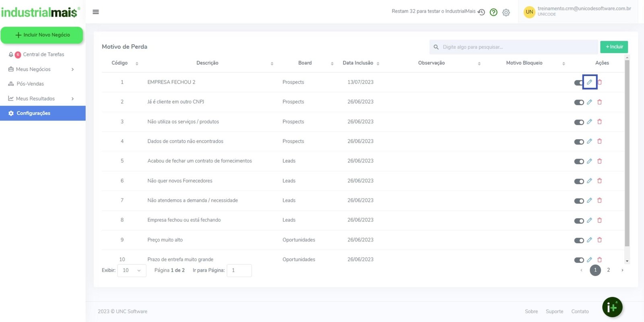Viewport: 644px width, 322px height.
Task: Open the Exibir rows-per-page dropdown
Action: (132, 270)
